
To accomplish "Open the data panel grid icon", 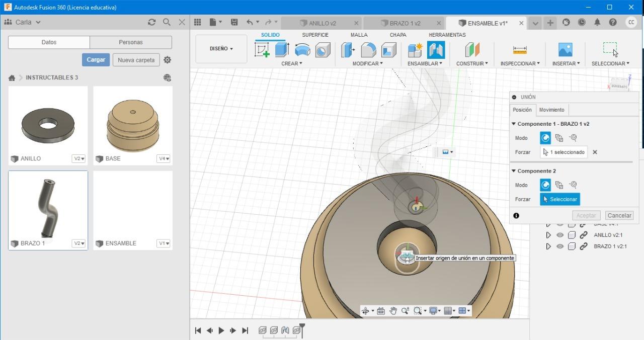I will [198, 22].
